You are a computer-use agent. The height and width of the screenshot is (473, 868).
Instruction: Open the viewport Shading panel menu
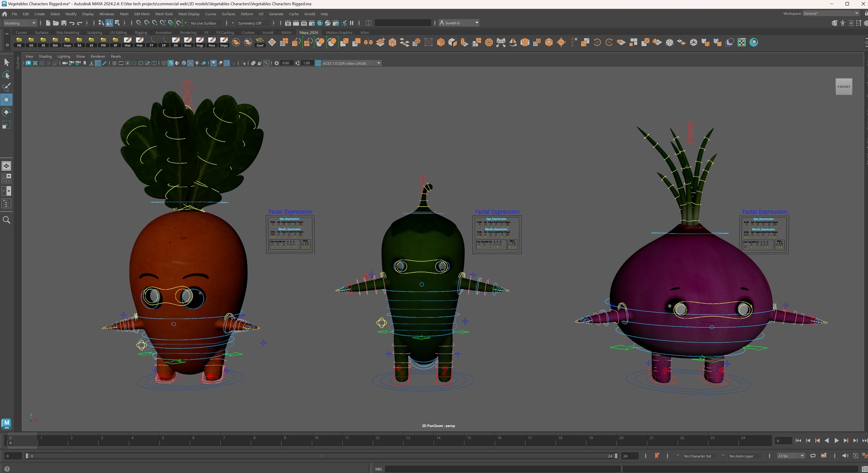pos(45,56)
